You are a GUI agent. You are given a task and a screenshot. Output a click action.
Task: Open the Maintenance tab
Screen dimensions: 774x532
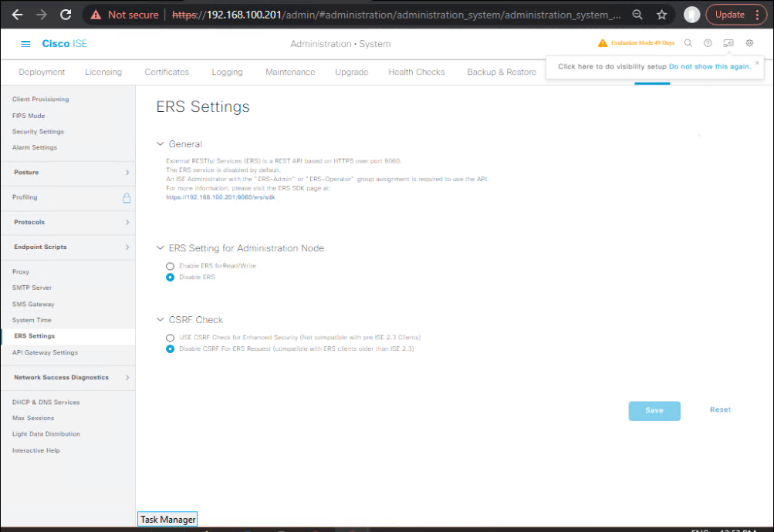coord(290,72)
